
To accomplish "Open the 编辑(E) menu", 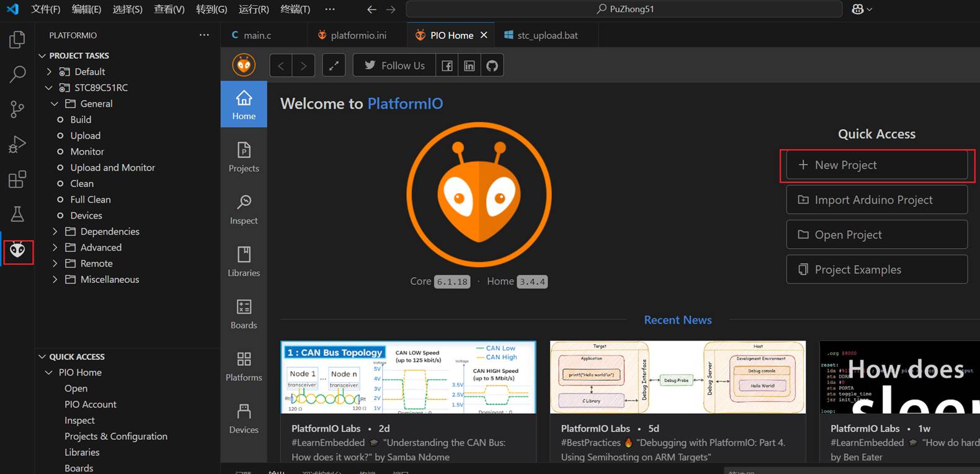I will pyautogui.click(x=86, y=9).
